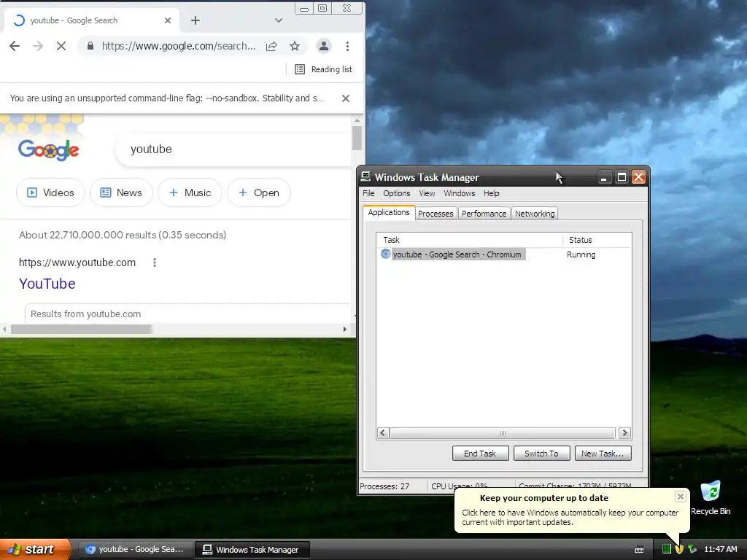Click the 11:47 AM system clock
The width and height of the screenshot is (747, 560).
click(x=720, y=549)
